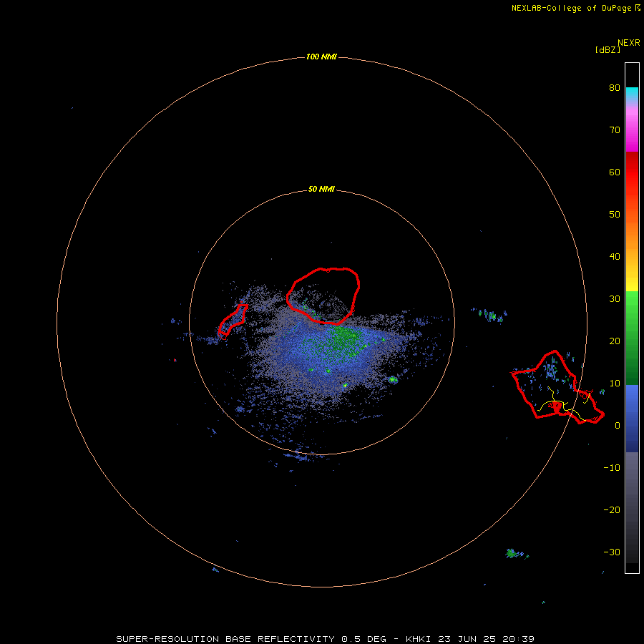644x644 pixels.
Task: Click the 50 NMI range ring label
Action: pyautogui.click(x=321, y=190)
